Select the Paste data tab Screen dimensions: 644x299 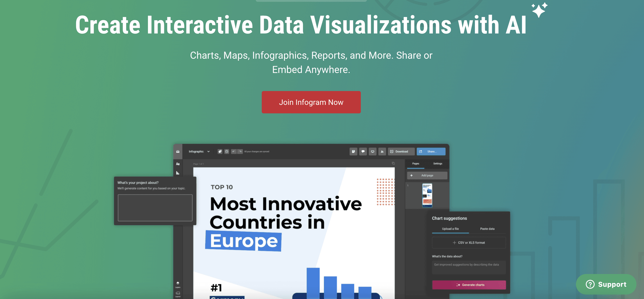click(487, 229)
